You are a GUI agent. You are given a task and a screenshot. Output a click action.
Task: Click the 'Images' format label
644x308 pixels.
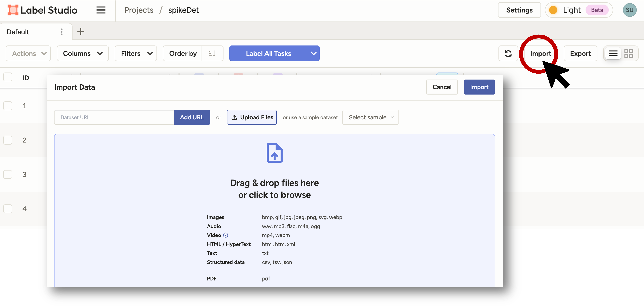(215, 217)
